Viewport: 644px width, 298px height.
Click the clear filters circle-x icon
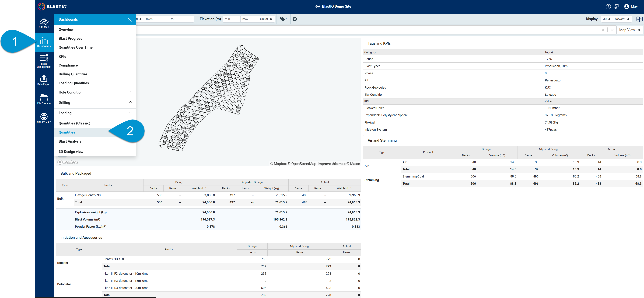(295, 19)
